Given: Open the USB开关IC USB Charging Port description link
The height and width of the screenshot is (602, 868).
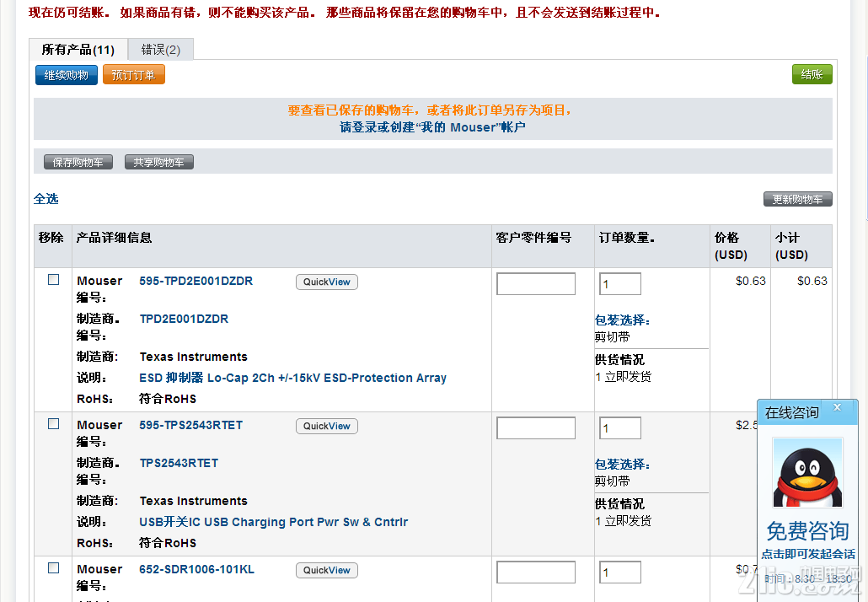Looking at the screenshot, I should click(x=274, y=522).
